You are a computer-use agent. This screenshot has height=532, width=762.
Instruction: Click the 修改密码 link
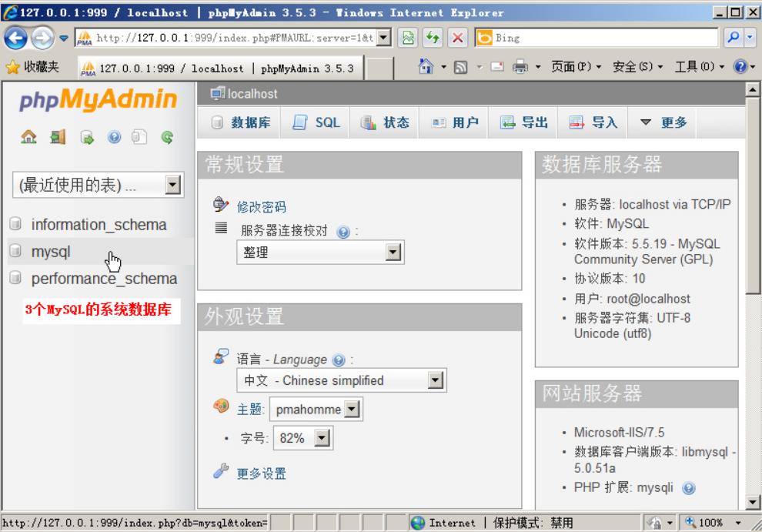coord(262,206)
